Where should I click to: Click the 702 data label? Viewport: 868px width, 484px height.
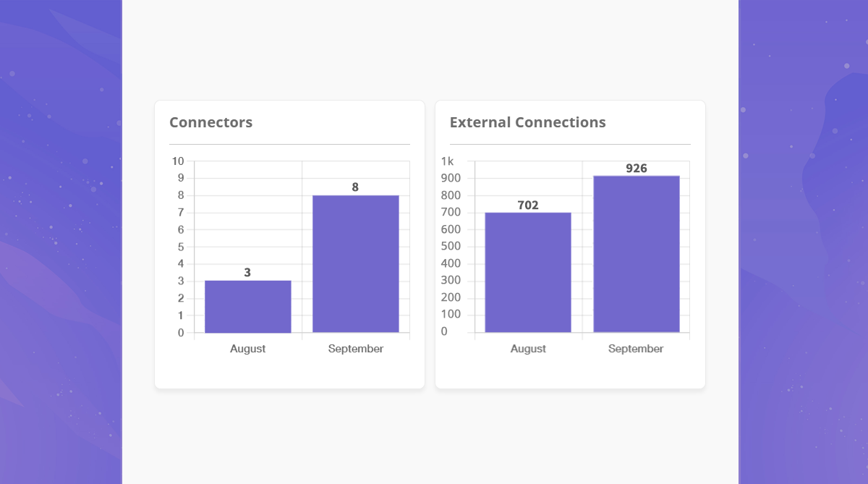pyautogui.click(x=528, y=205)
